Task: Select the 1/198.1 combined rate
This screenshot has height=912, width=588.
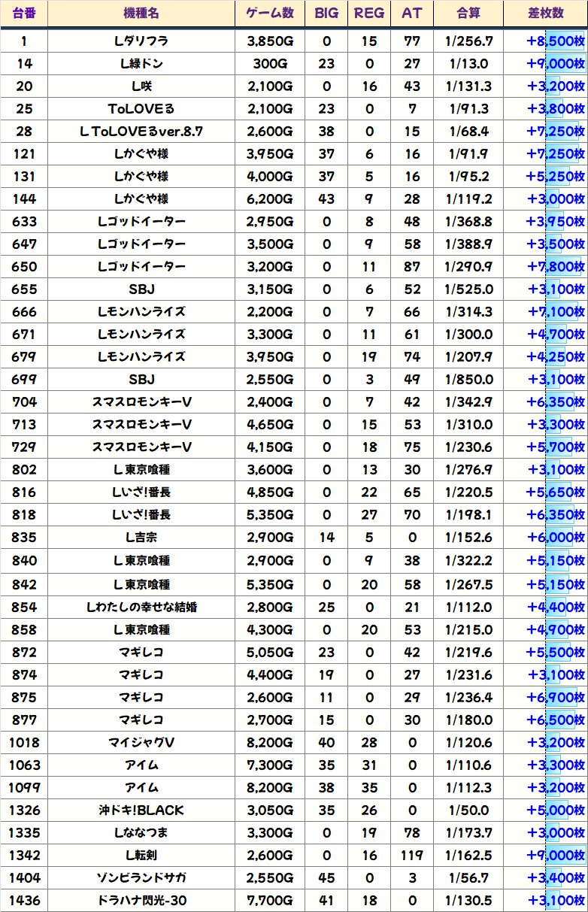Action: 469,515
